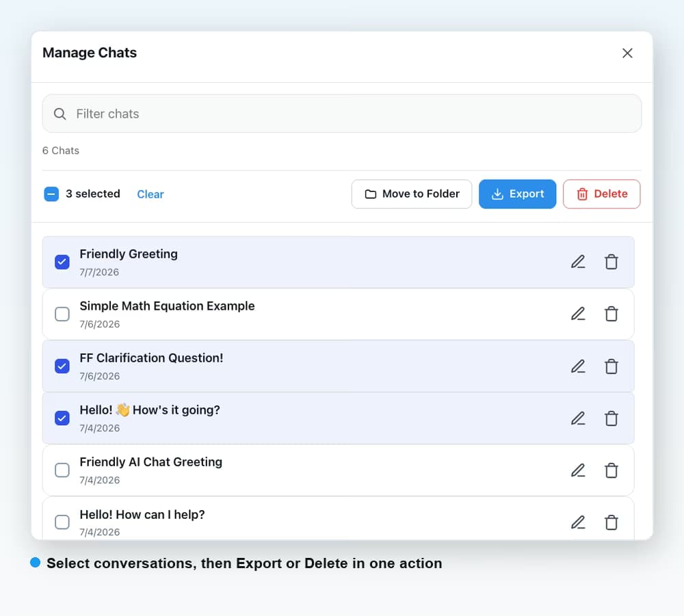Deselect FF Clarification Question! checkbox

pos(62,366)
